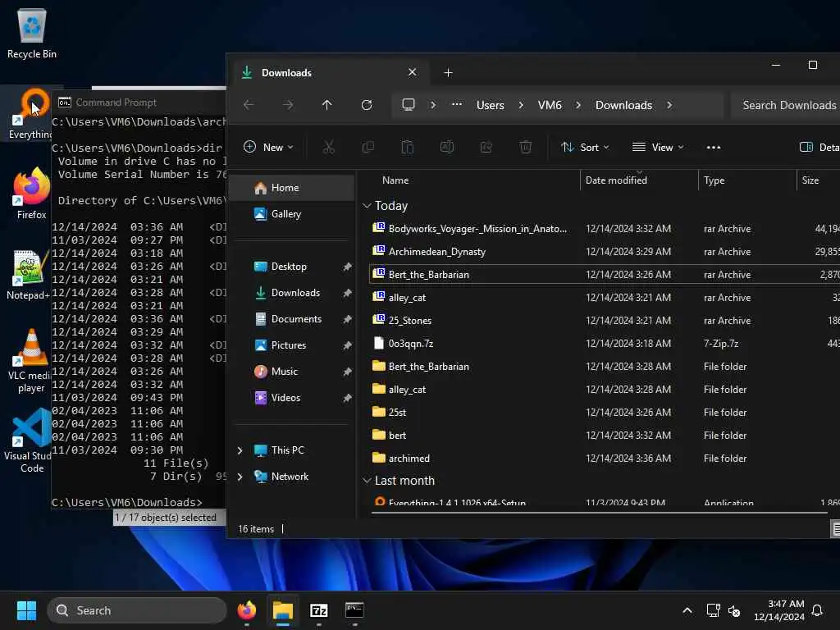Close the Downloads tab
840x630 pixels.
click(x=412, y=72)
